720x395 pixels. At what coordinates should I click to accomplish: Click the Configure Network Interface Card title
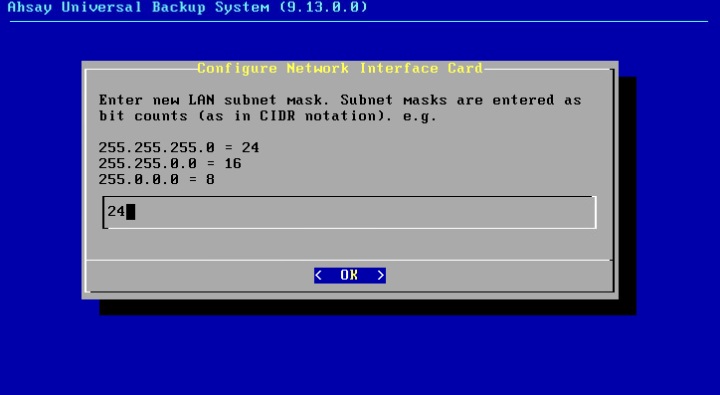click(x=340, y=68)
